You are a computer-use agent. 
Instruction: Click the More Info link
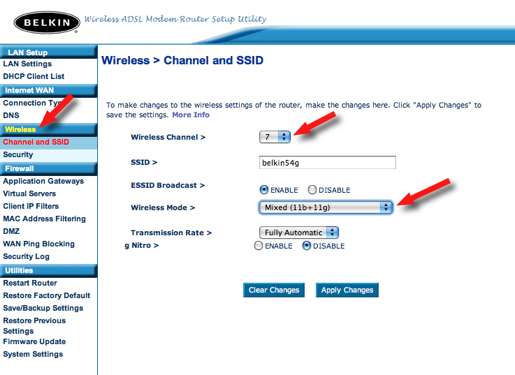191,115
